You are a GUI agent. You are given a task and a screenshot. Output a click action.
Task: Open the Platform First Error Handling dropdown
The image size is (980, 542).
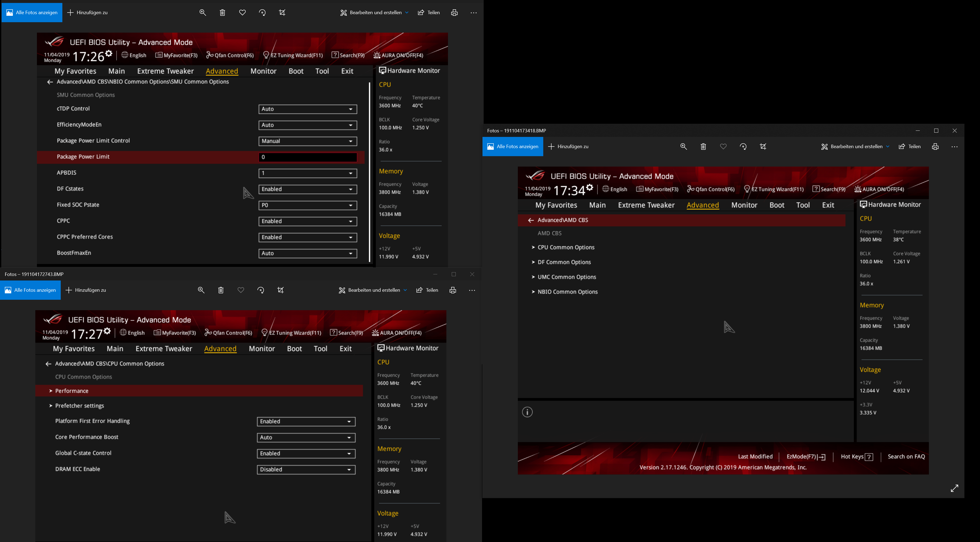(x=306, y=421)
